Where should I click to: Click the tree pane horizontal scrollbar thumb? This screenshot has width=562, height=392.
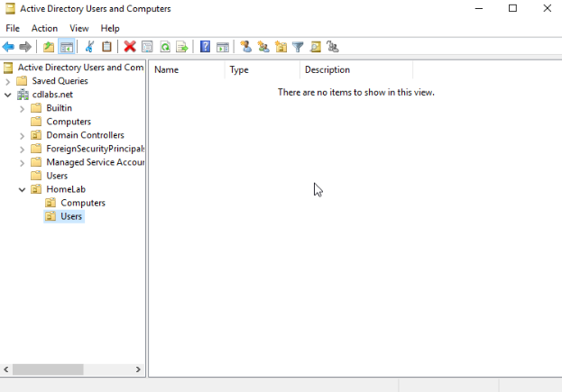48,369
